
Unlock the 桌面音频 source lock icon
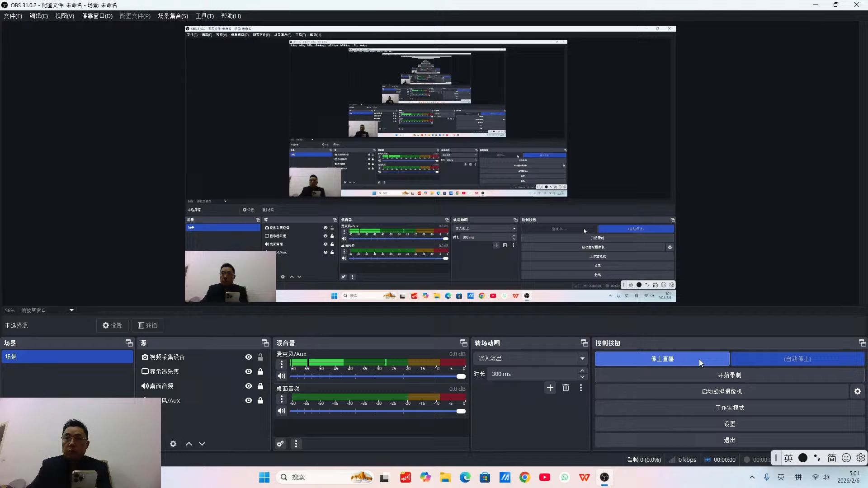coord(260,386)
